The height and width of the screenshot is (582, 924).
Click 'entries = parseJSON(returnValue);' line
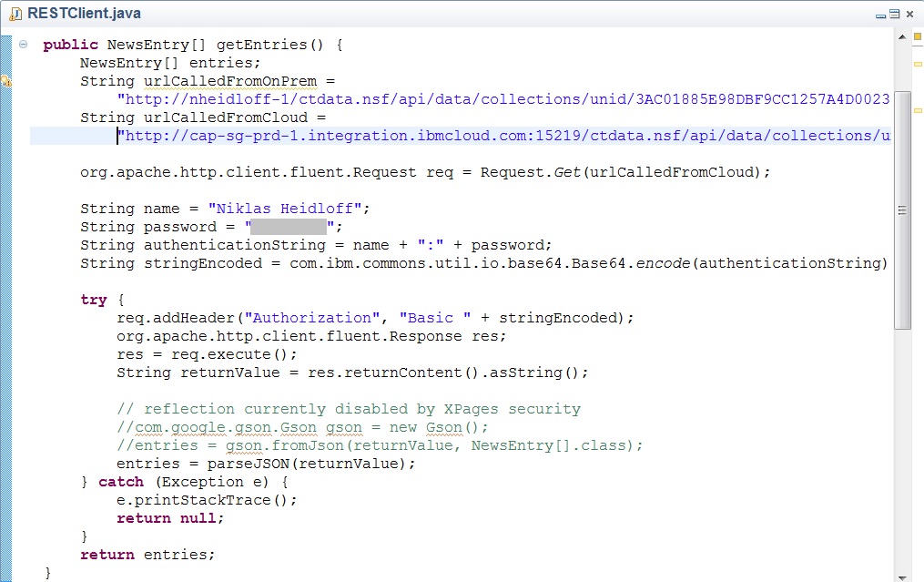pyautogui.click(x=266, y=465)
